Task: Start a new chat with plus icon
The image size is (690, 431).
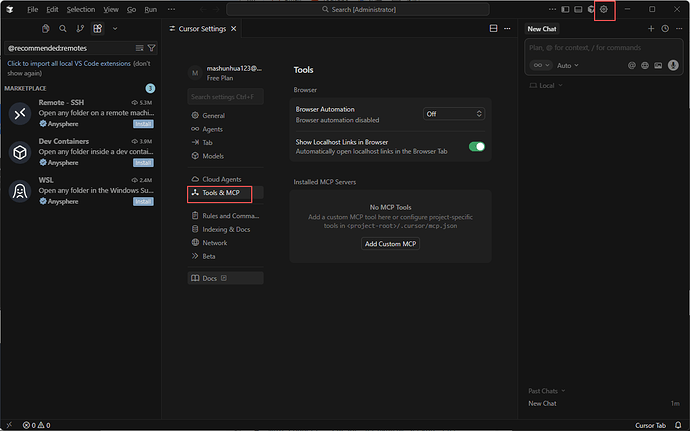Action: tap(651, 29)
